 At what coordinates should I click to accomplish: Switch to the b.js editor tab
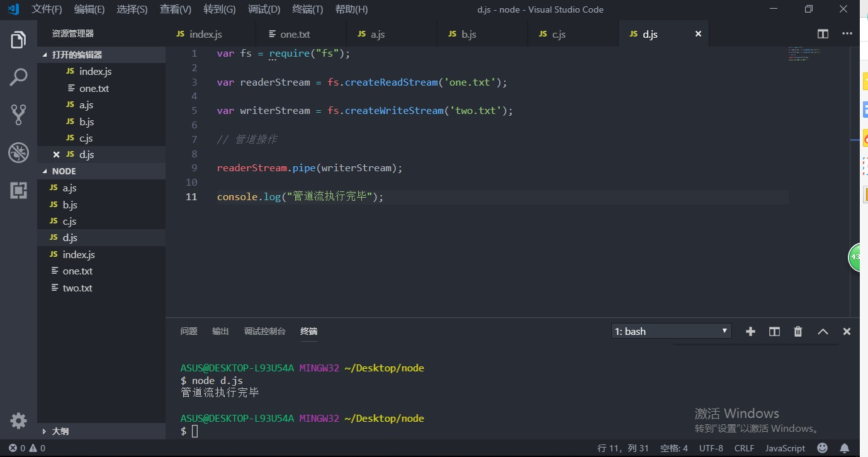tap(483, 34)
